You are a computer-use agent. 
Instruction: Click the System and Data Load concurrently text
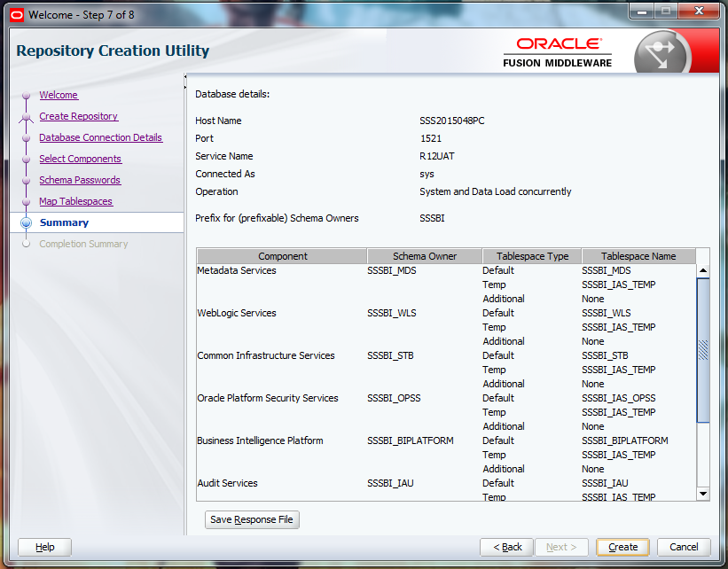(496, 191)
